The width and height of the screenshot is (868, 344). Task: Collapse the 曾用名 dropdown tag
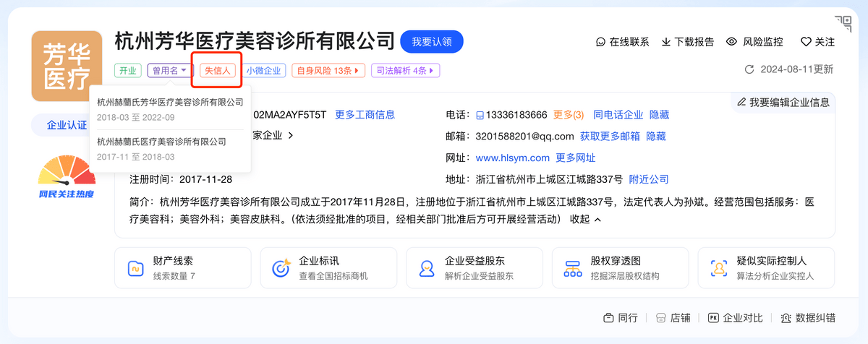tap(171, 71)
